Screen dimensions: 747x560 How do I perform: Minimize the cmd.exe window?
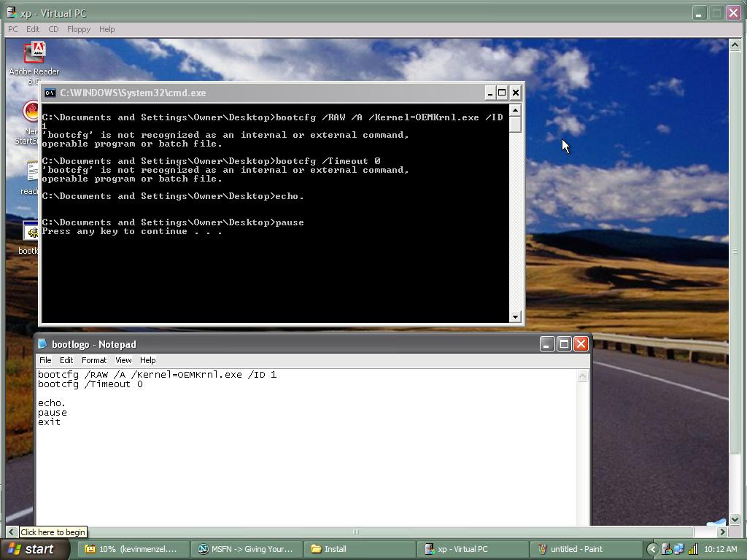point(490,93)
